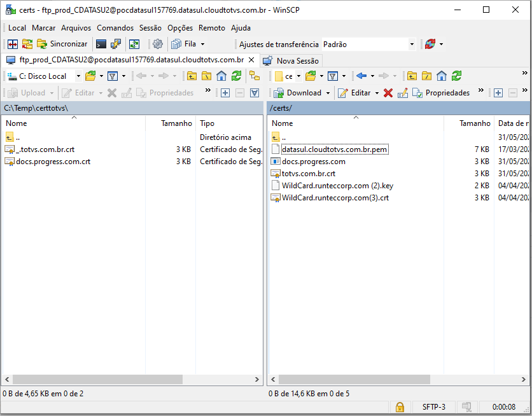This screenshot has width=532, height=416.
Task: Open the Ajuda menu
Action: [x=241, y=28]
